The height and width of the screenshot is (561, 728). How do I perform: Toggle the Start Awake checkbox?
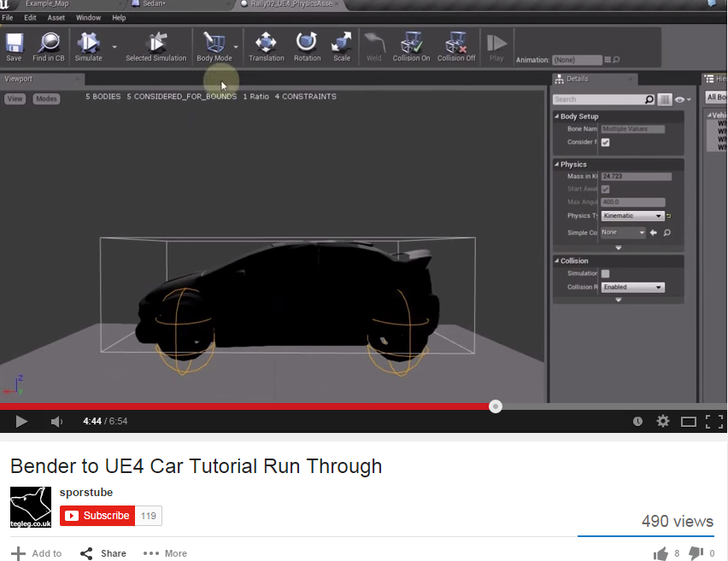pyautogui.click(x=606, y=189)
